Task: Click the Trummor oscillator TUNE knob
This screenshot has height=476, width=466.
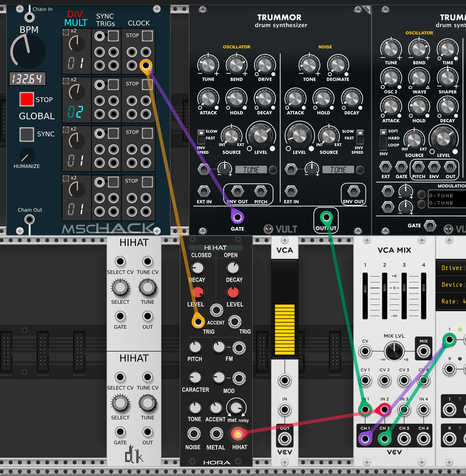Action: 208,65
